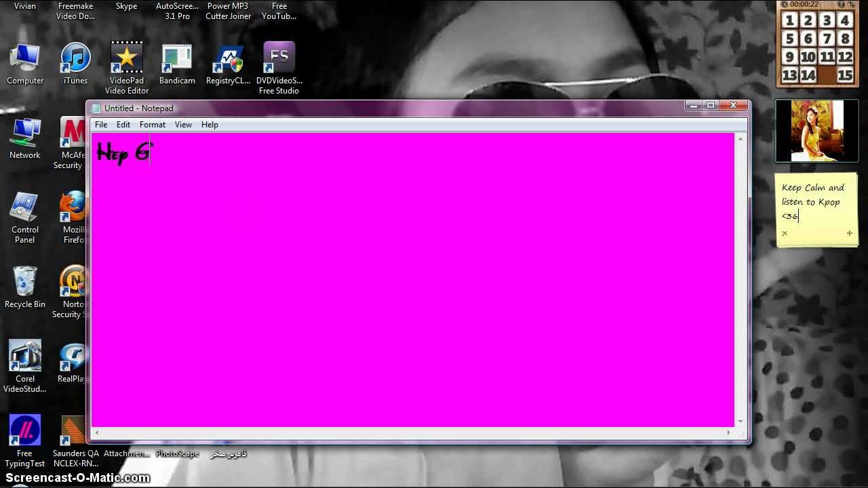Click puzzle tile number 6
The image size is (868, 488).
(x=808, y=39)
